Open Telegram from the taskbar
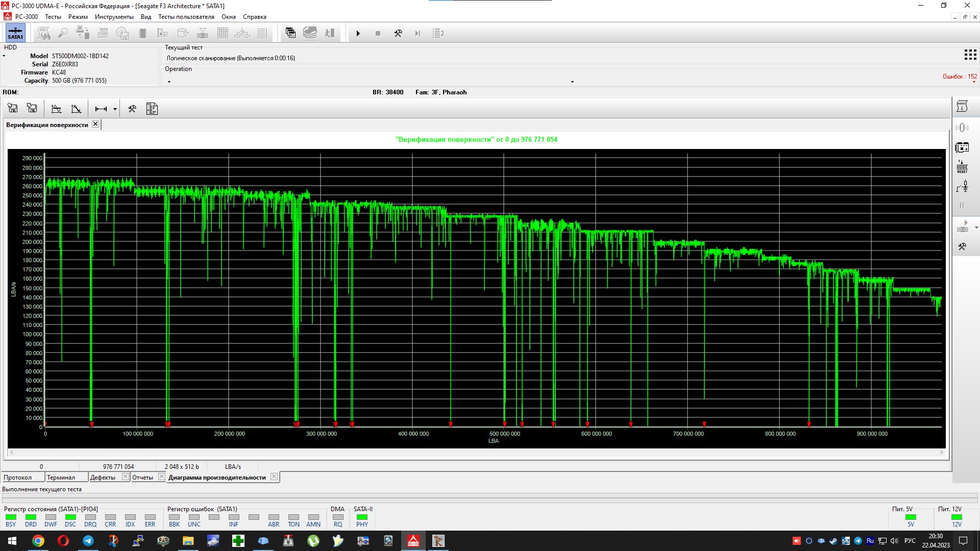 [x=88, y=541]
